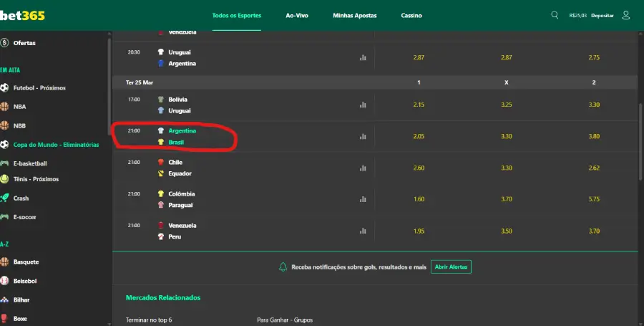This screenshot has height=326, width=644.
Task: Click the basketball icon beside NBB
Action: [x=4, y=126]
